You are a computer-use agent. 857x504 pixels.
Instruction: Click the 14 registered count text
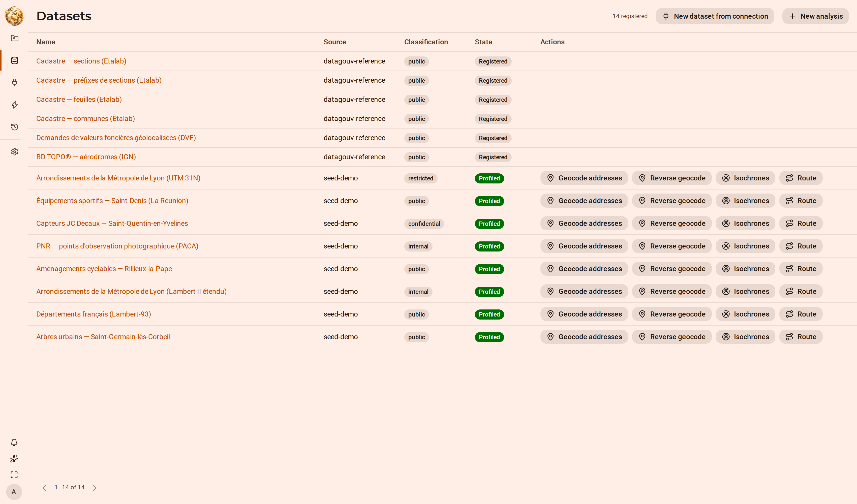(x=630, y=16)
